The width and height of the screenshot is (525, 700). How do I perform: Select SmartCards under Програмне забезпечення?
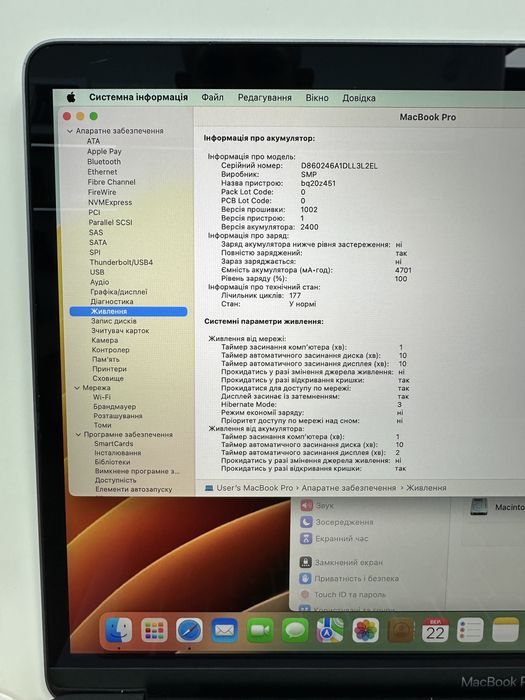[x=113, y=443]
